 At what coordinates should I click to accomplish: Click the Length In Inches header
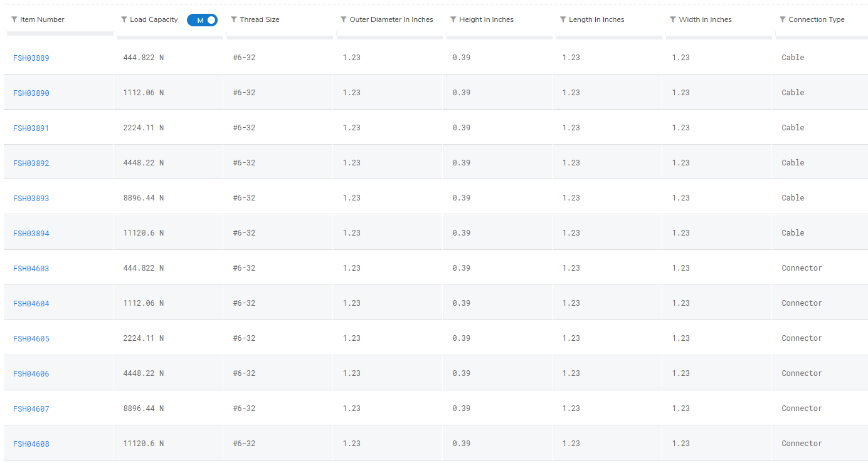pyautogui.click(x=596, y=19)
